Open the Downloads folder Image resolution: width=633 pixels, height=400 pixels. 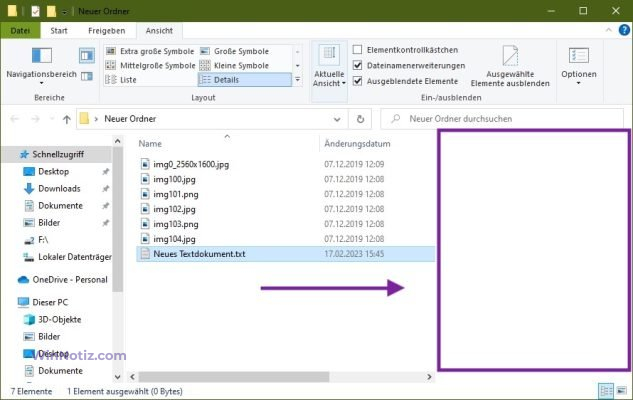(x=59, y=188)
